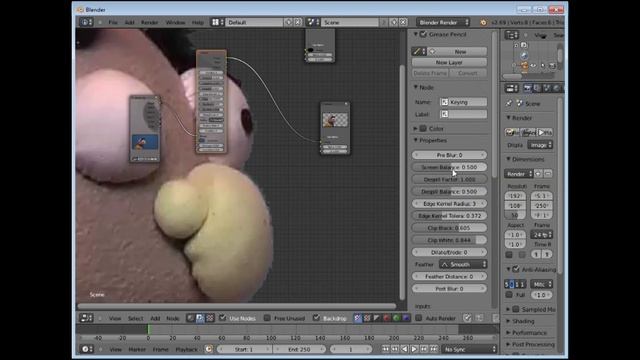Add a new screen layout with plus icon
Viewport: 640px width, 360px height.
(289, 22)
